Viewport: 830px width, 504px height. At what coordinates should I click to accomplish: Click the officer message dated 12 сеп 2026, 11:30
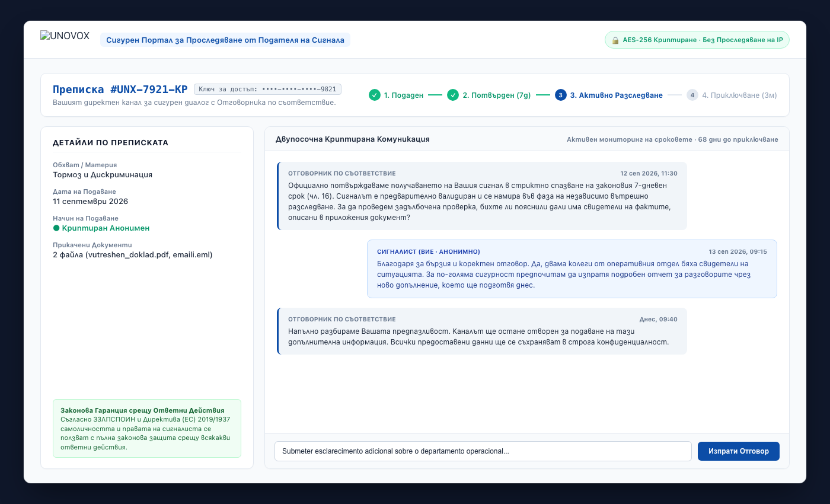point(482,196)
